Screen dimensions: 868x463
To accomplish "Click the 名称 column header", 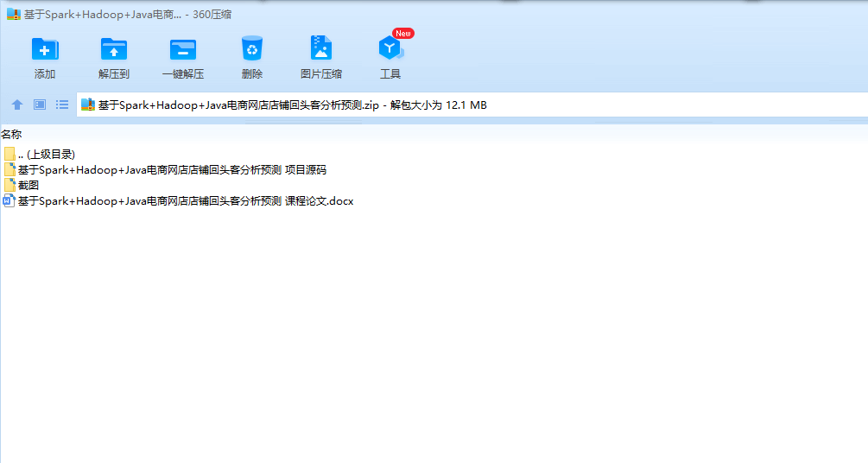I will pyautogui.click(x=11, y=134).
